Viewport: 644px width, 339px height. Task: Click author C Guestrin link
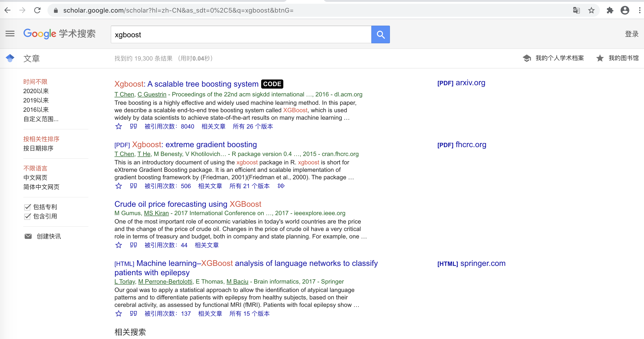152,94
